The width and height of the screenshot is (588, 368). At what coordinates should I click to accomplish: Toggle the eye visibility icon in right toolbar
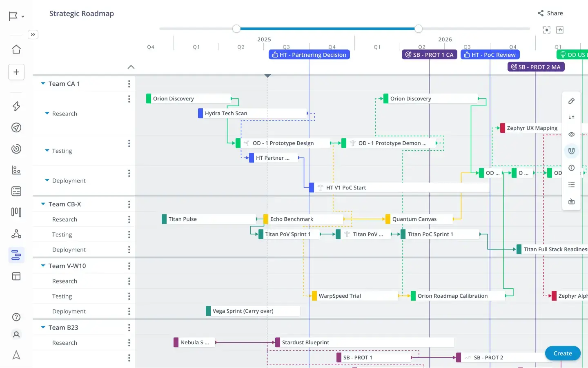(x=572, y=134)
